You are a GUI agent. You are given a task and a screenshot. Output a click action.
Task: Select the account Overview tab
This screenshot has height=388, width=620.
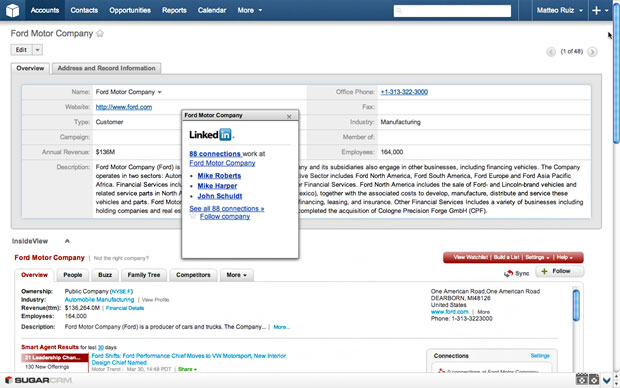(x=30, y=68)
